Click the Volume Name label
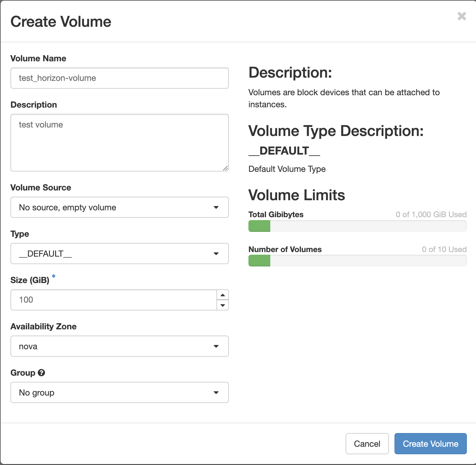 tap(38, 59)
